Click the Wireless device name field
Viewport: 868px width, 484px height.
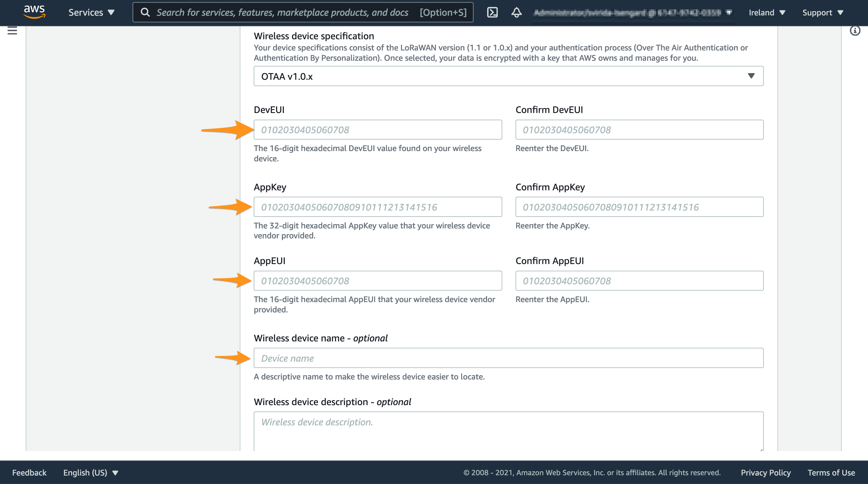click(x=509, y=358)
